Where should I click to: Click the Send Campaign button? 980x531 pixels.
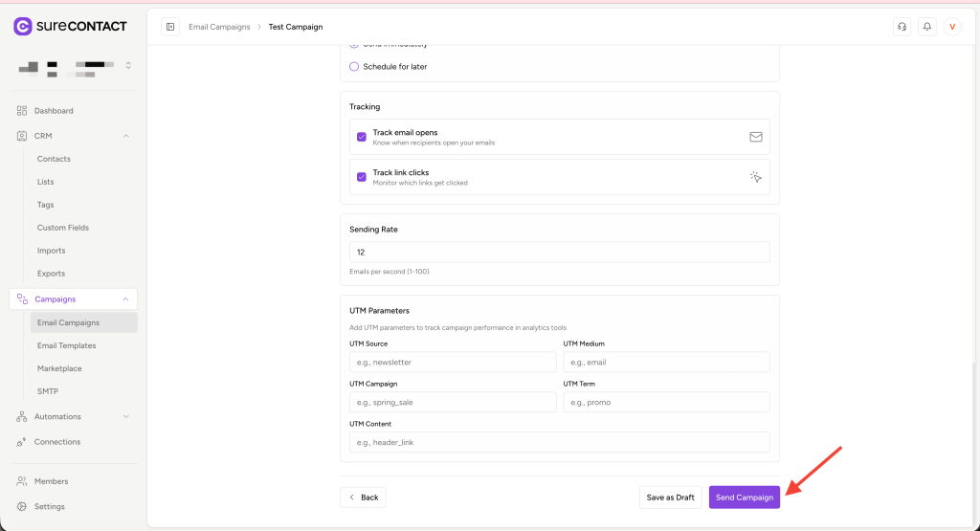pos(744,498)
